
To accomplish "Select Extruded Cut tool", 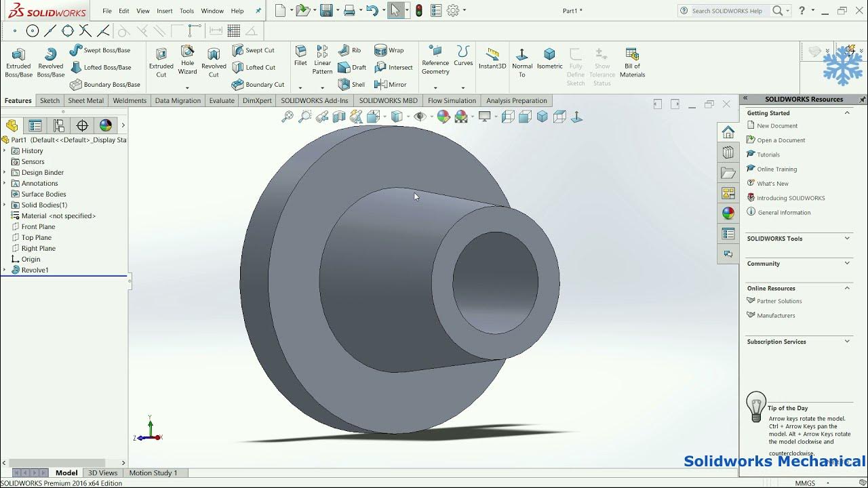I will 161,62.
